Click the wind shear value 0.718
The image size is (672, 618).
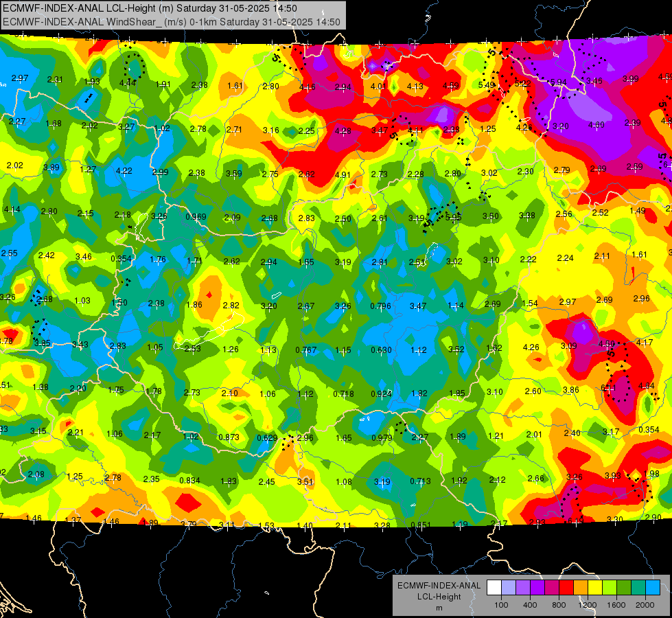[344, 393]
